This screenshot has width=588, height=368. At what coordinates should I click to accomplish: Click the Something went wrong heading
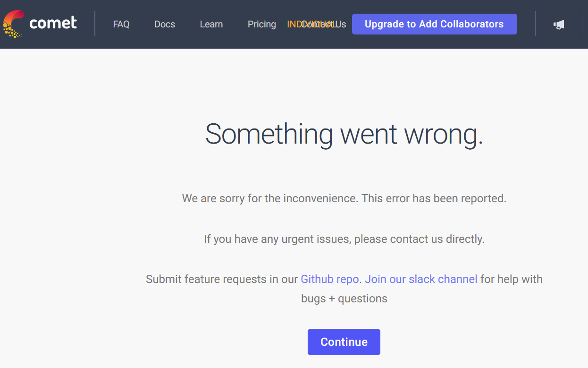[x=344, y=134]
